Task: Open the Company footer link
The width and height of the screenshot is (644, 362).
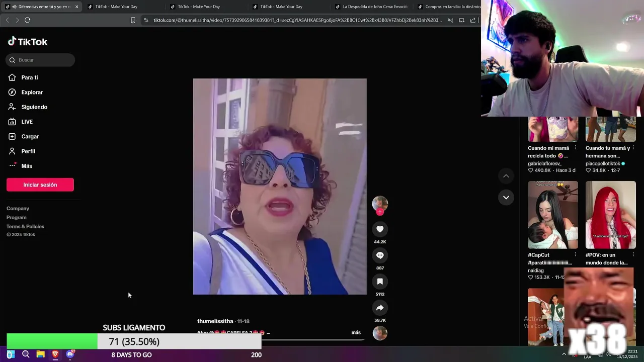Action: tap(18, 208)
